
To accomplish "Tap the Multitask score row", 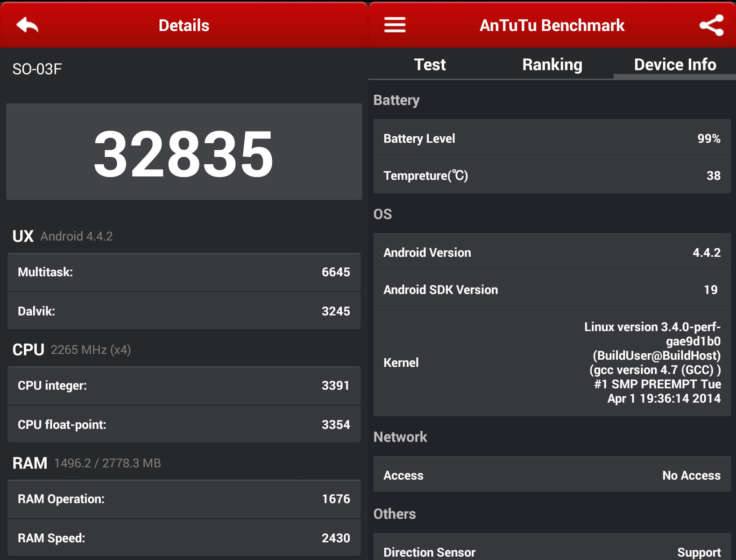I will tap(184, 272).
